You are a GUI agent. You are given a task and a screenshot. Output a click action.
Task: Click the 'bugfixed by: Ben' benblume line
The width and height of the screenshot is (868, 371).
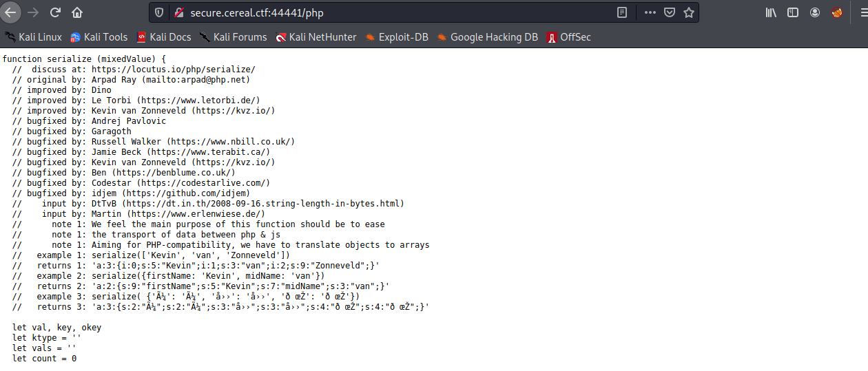[123, 173]
